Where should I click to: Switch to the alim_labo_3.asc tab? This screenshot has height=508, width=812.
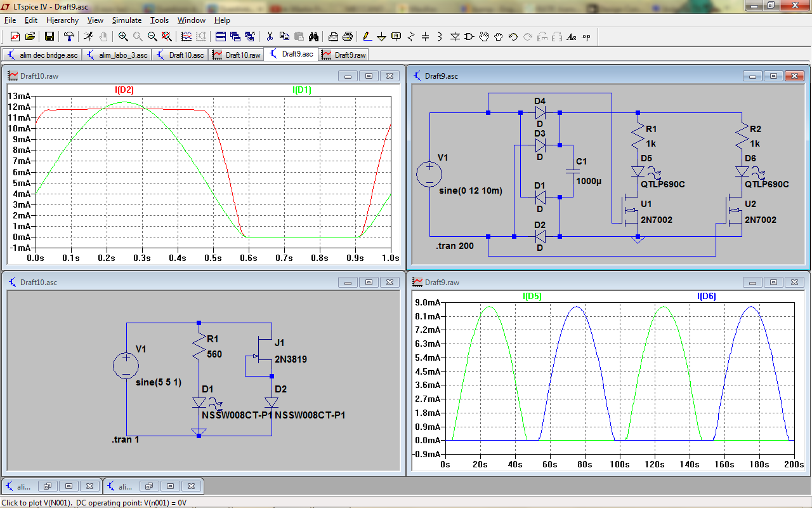(117, 55)
